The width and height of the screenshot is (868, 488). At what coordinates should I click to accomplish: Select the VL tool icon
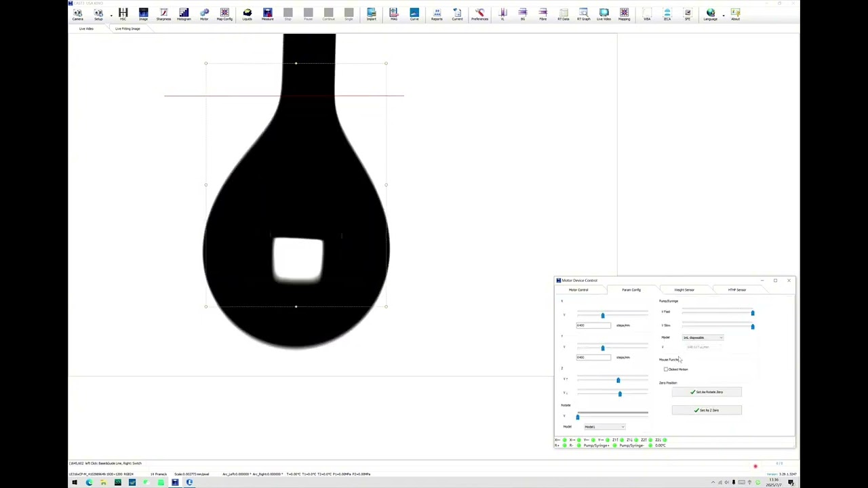pos(502,14)
